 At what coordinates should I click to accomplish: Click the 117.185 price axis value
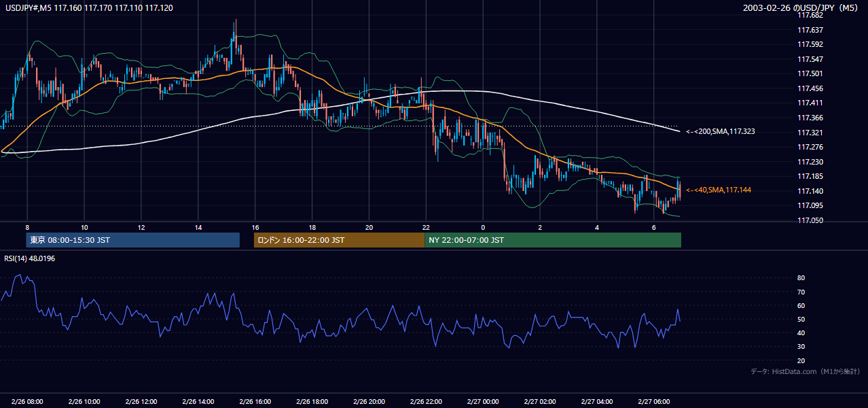(810, 176)
